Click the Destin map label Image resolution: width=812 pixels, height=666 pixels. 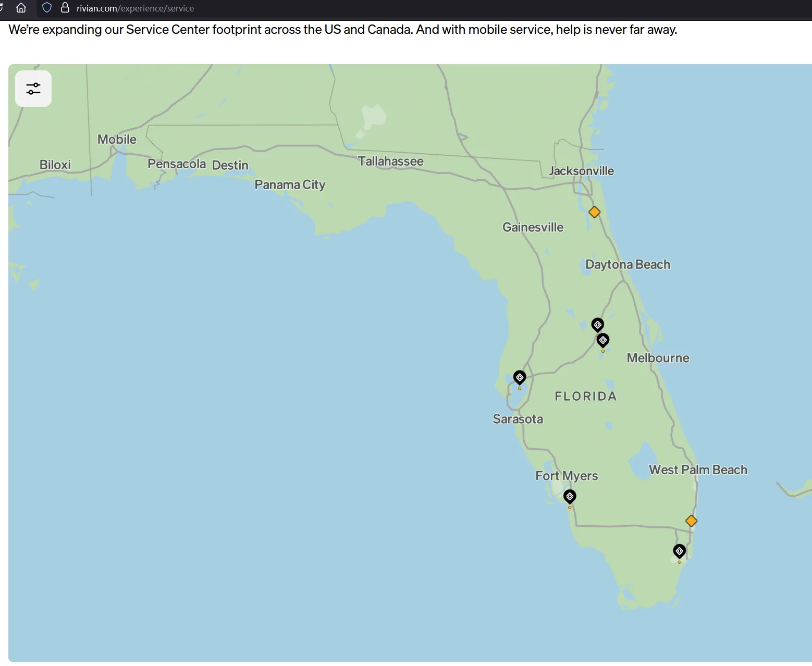pyautogui.click(x=230, y=165)
